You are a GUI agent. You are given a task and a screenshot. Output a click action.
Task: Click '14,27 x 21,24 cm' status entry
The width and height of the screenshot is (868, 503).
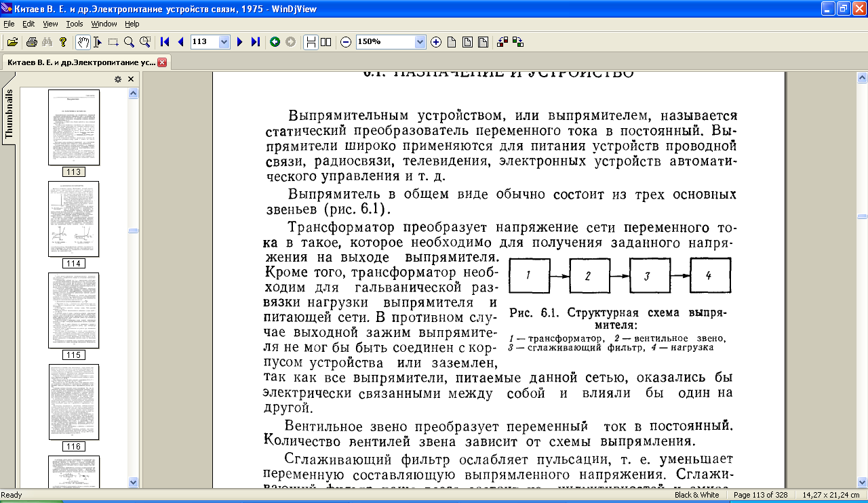(x=831, y=495)
